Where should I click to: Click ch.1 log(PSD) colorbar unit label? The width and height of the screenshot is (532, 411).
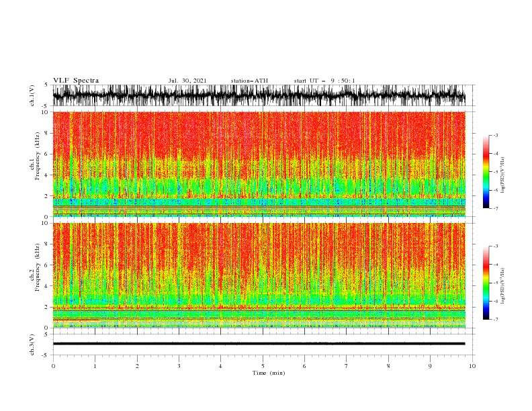click(502, 175)
